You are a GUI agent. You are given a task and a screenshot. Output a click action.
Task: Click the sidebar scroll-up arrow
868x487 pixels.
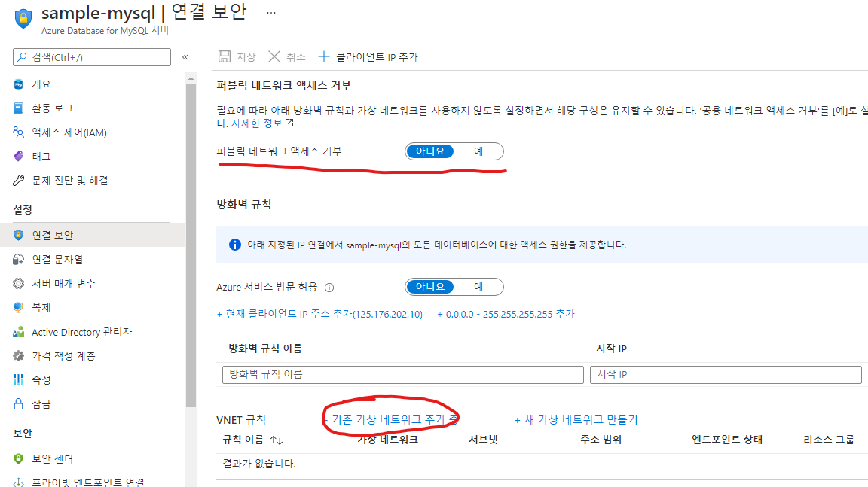pyautogui.click(x=191, y=78)
